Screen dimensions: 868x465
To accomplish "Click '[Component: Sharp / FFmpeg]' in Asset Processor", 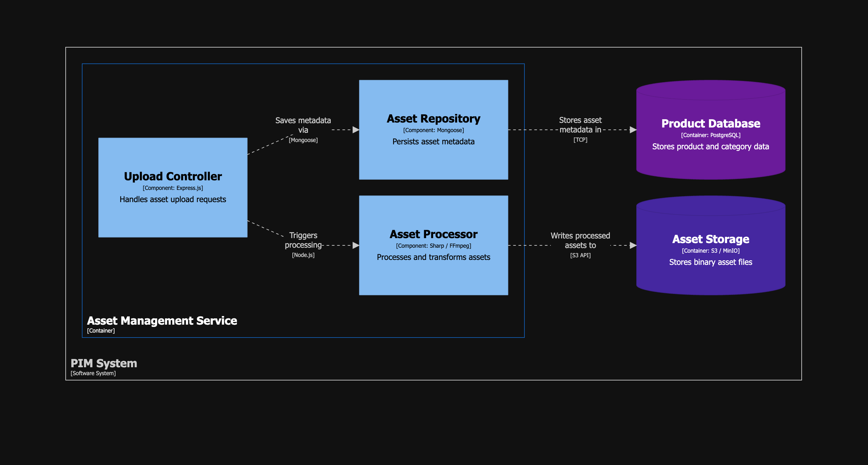I will coord(434,246).
